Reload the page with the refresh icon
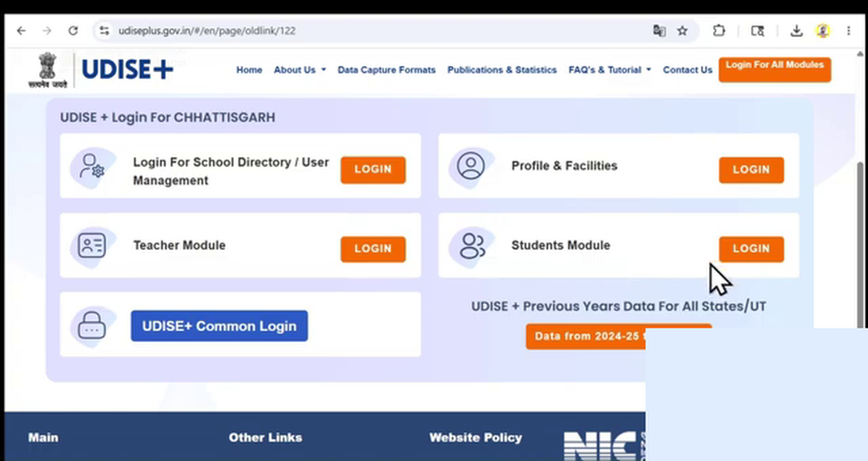Screen dimensions: 868x461 point(73,31)
